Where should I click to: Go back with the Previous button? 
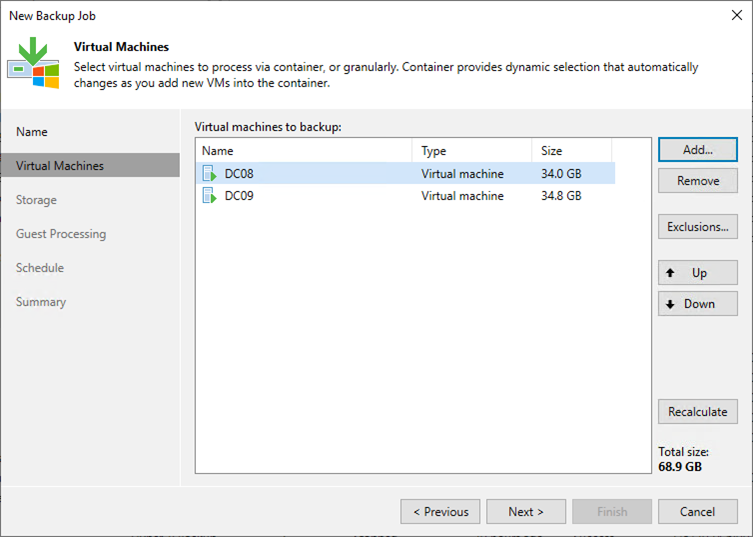[x=440, y=512]
